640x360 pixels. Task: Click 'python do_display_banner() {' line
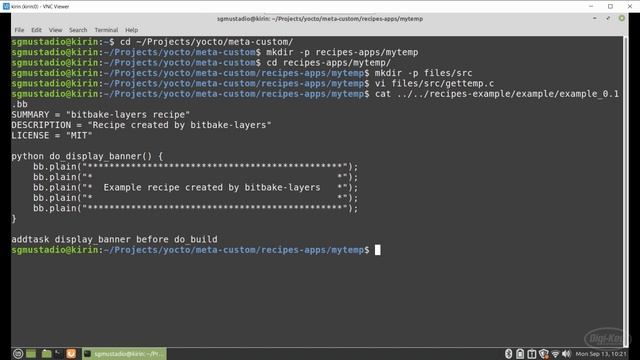click(87, 156)
